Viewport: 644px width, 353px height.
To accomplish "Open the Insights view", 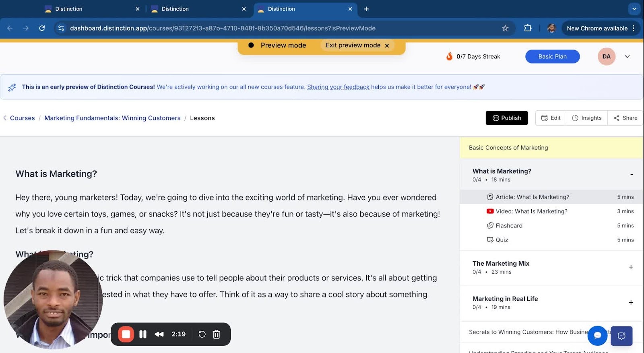I will (x=586, y=118).
